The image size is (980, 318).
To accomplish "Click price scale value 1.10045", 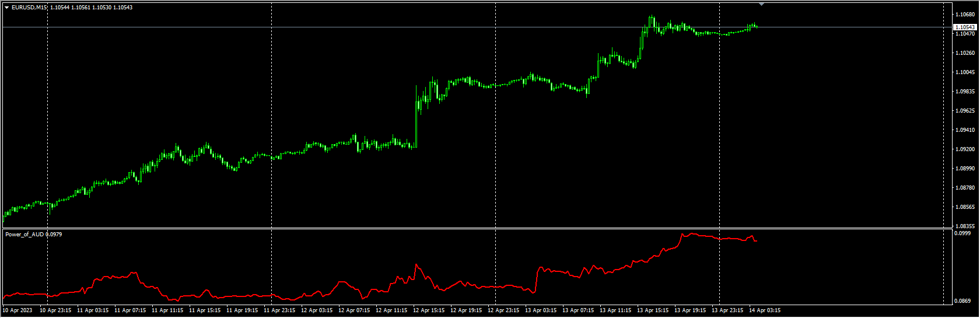I will click(x=965, y=72).
